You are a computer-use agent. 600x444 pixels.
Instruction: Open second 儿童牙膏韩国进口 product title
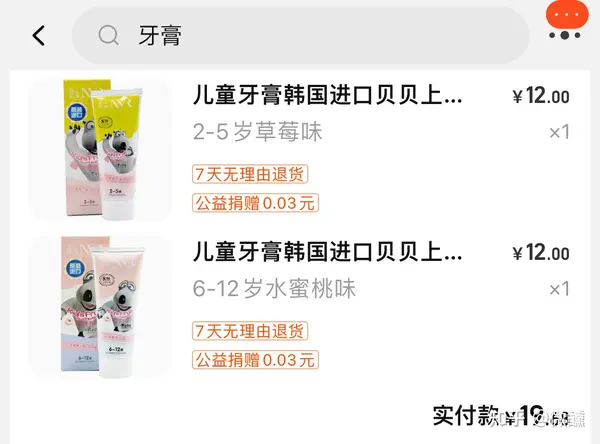328,252
